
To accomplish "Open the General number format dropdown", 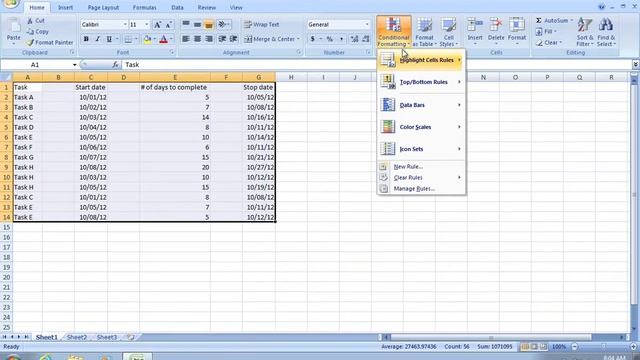I will 367,24.
